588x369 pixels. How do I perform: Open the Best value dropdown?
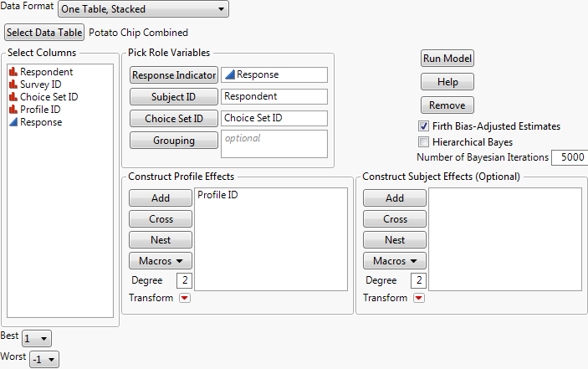coord(37,338)
